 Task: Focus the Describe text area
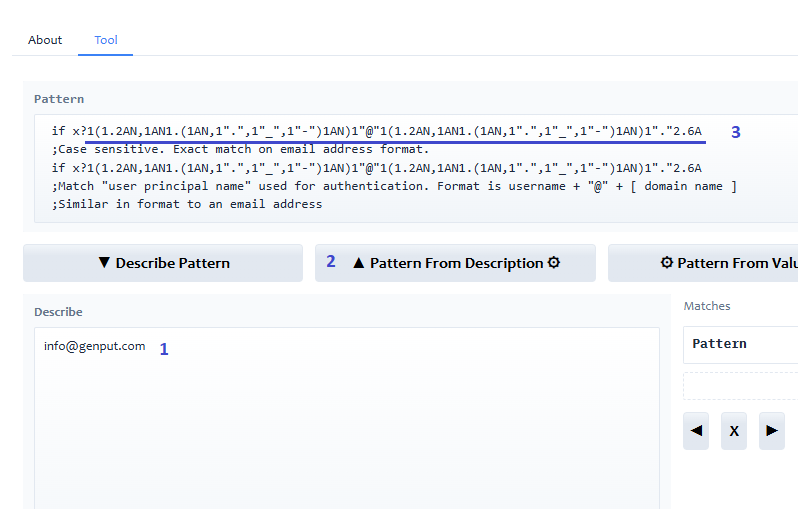346,420
